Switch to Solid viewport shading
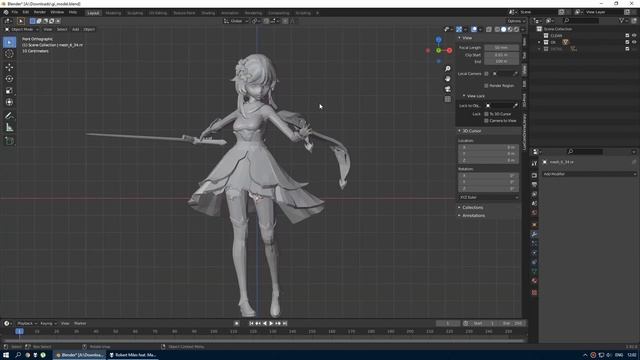The width and height of the screenshot is (640, 360). point(504,29)
